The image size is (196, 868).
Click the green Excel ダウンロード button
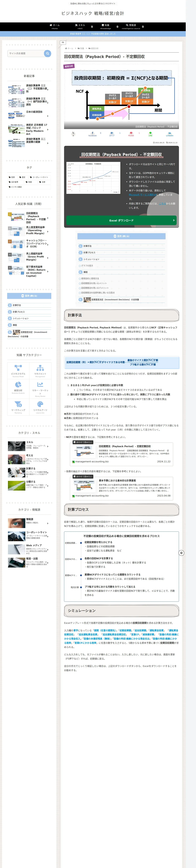[x=122, y=220]
